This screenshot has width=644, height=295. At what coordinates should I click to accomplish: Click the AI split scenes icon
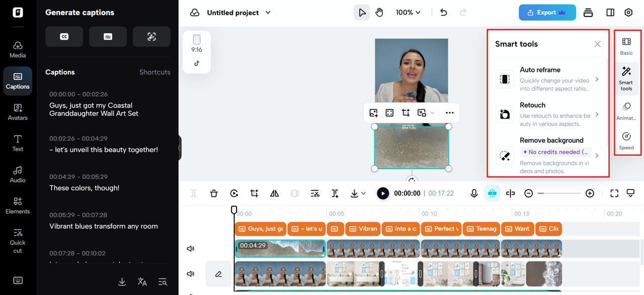pos(335,193)
